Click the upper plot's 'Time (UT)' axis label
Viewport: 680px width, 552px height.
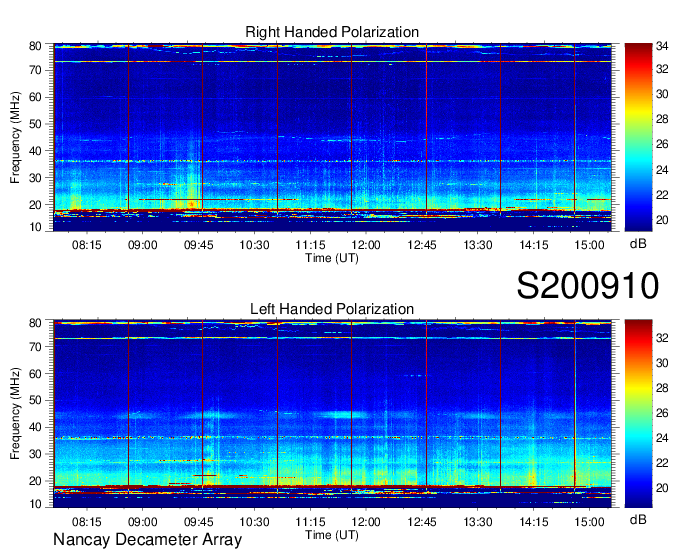(332, 258)
